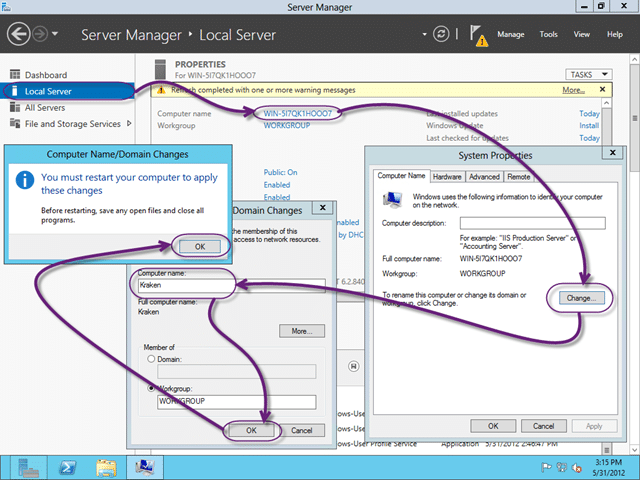Viewport: 640px width, 480px height.
Task: Click the Action Center flag in tray
Action: click(x=545, y=467)
